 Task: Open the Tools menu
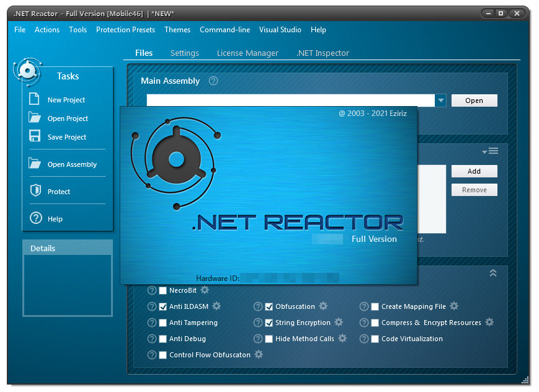78,30
